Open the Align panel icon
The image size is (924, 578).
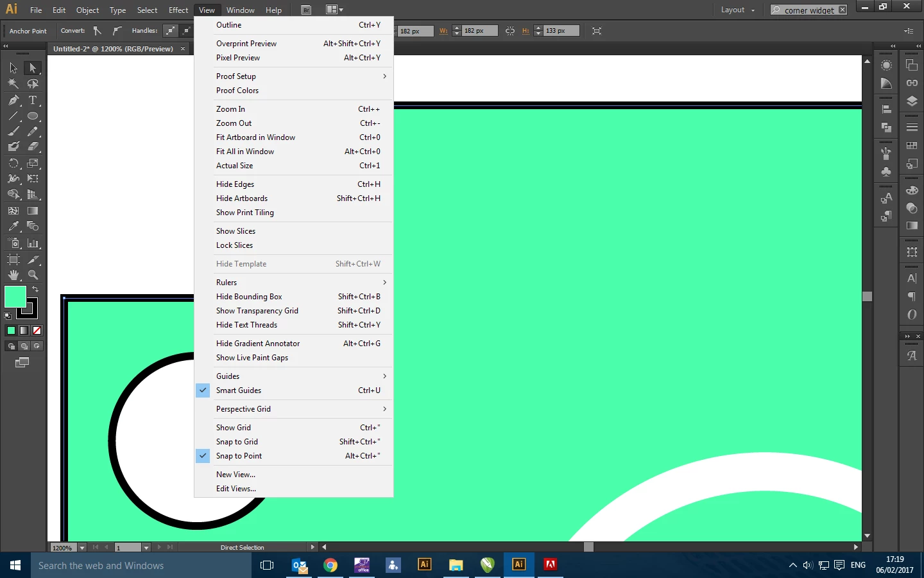coord(886,109)
